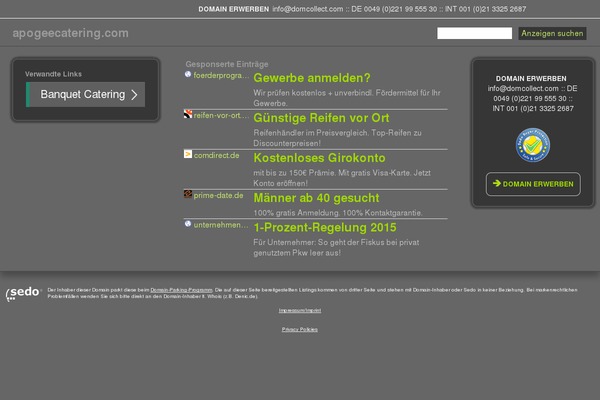Click the Reifenhändler im Preisvergleich description
Image resolution: width=600 pixels, height=400 pixels.
tap(338, 138)
